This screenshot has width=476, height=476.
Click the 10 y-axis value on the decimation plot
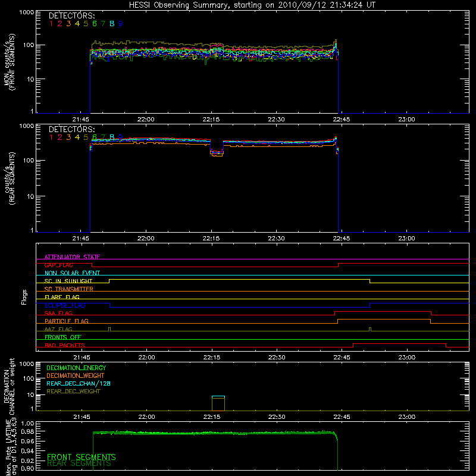coord(30,395)
